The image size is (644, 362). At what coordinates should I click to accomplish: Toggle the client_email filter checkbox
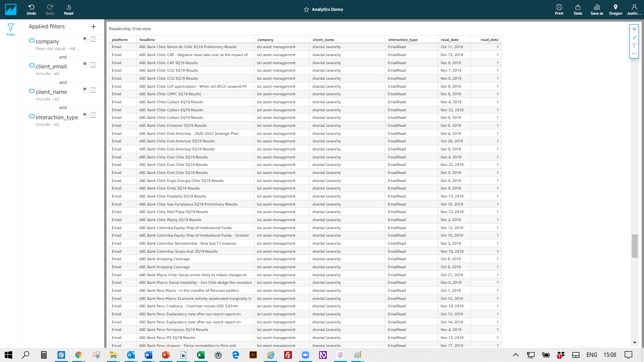pyautogui.click(x=93, y=65)
